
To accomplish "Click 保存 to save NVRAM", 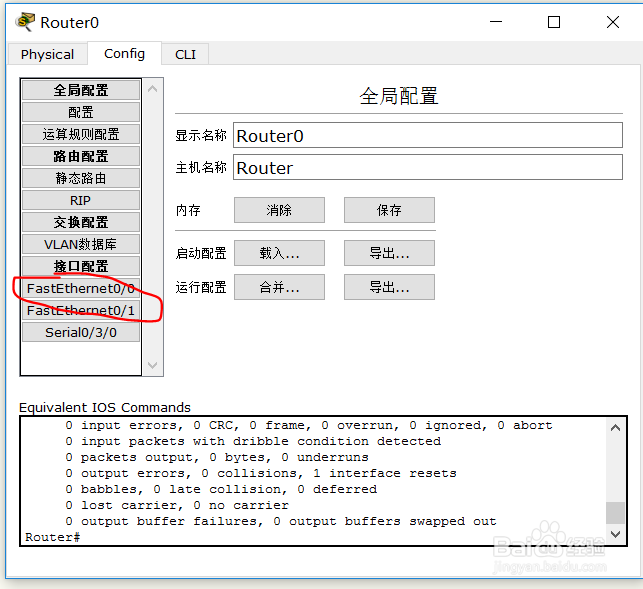I will (389, 210).
